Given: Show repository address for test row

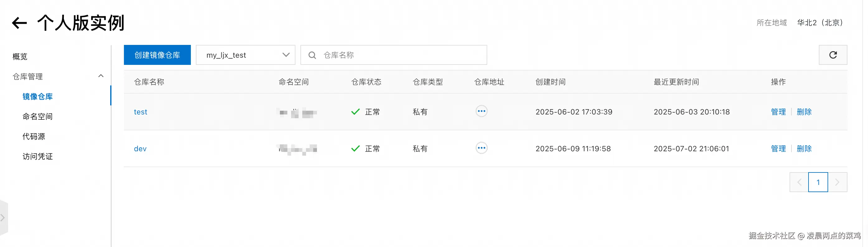Looking at the screenshot, I should pyautogui.click(x=481, y=111).
